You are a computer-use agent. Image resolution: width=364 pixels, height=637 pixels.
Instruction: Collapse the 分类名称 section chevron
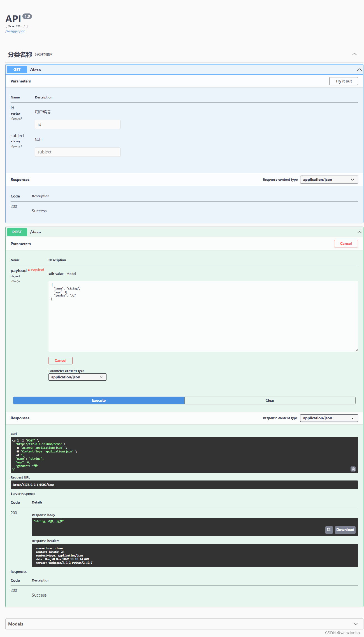point(354,54)
